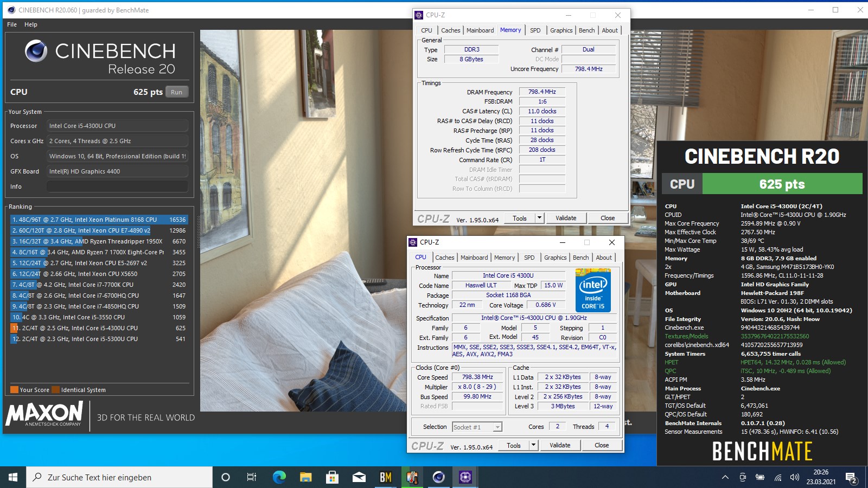Show hidden system tray icons
868x488 pixels.
[725, 477]
